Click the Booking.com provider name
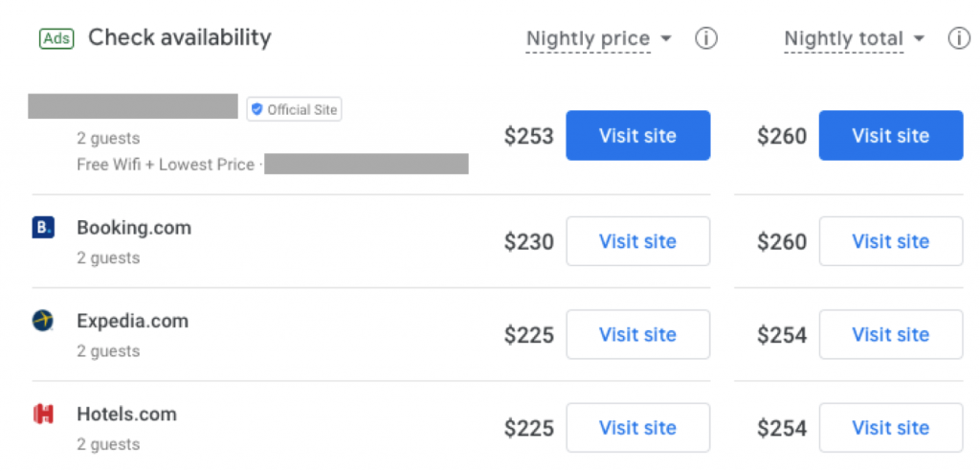 click(134, 228)
